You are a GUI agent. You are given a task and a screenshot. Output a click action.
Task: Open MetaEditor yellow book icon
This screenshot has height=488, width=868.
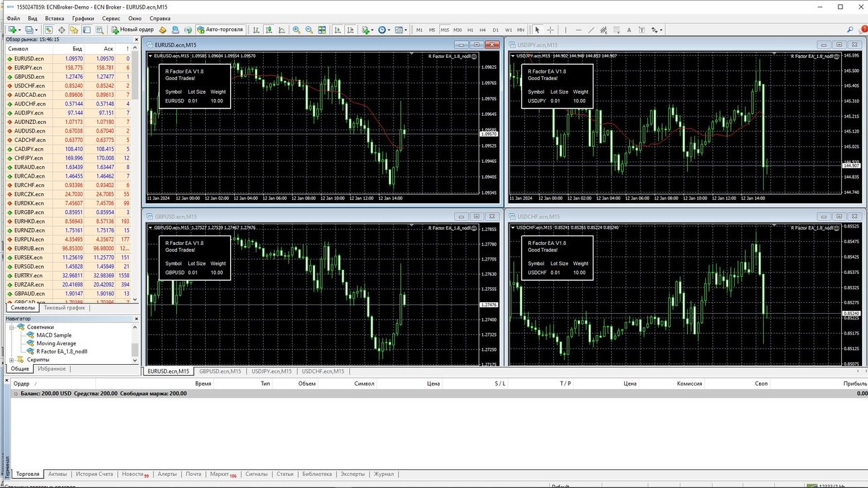point(162,30)
